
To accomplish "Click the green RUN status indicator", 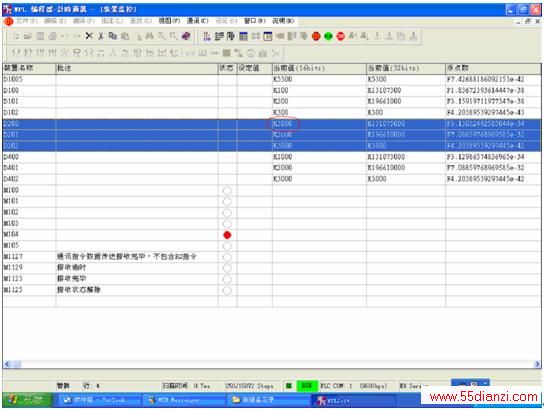I will (306, 385).
